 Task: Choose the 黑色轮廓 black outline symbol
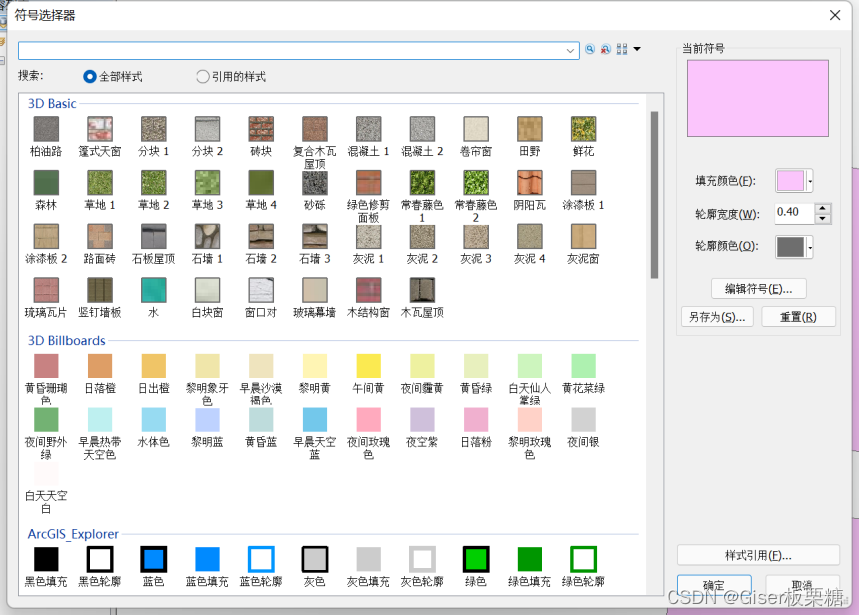100,559
